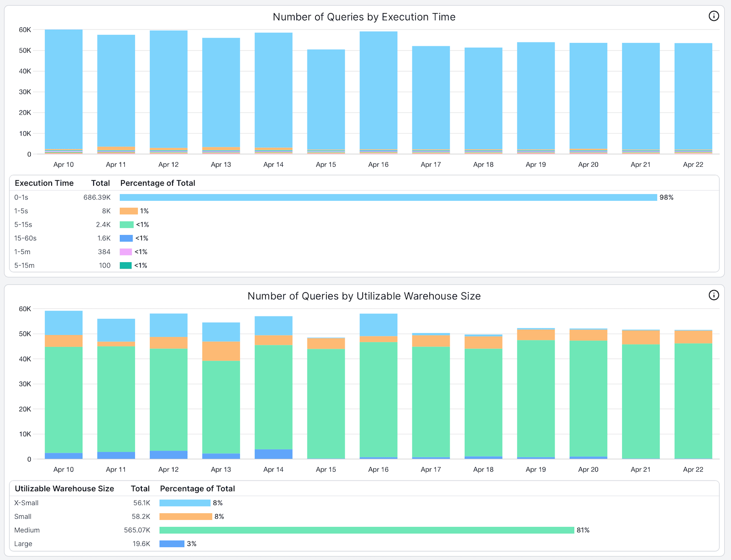Click the 1-5s row label
This screenshot has width=731, height=560.
click(21, 211)
